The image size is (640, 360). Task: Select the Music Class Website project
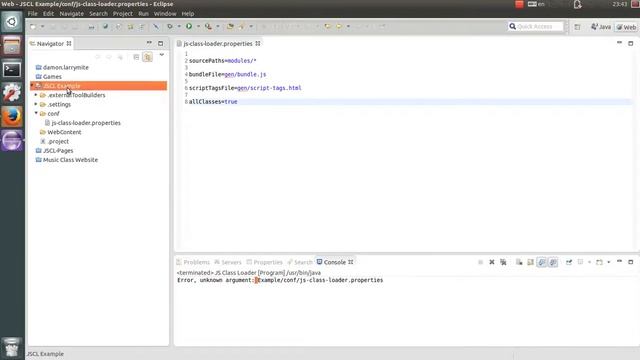tap(70, 160)
